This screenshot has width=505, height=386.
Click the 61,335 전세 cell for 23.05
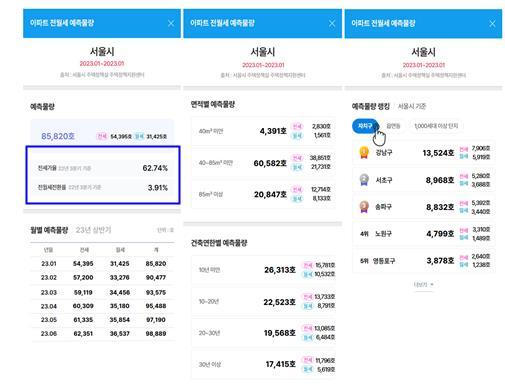tap(83, 320)
